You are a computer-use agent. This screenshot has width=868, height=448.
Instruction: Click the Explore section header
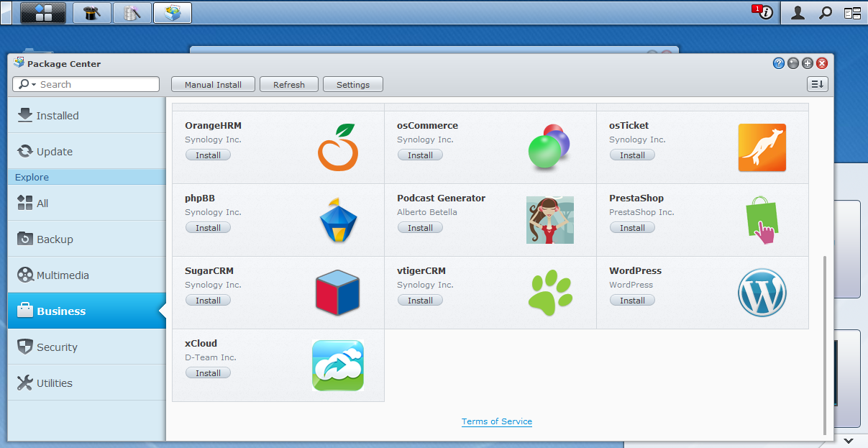click(87, 177)
